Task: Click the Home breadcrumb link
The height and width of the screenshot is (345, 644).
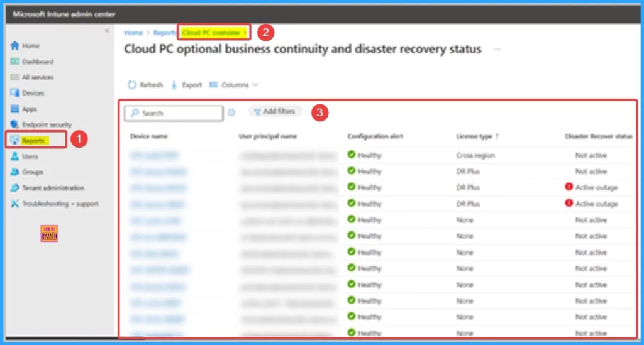Action: (x=133, y=33)
